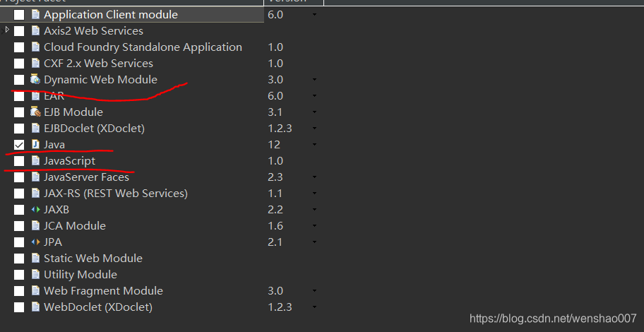Click the Web Fragment Module icon
This screenshot has width=644, height=332.
tap(35, 290)
